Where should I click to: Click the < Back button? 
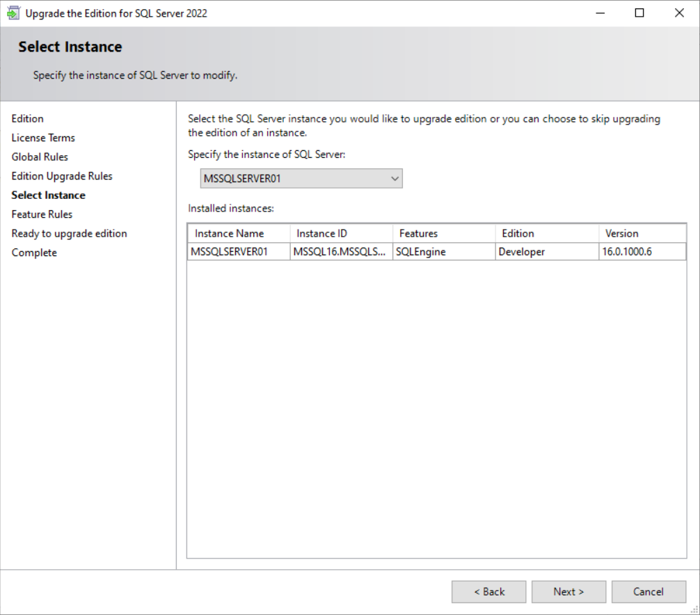[x=489, y=592]
